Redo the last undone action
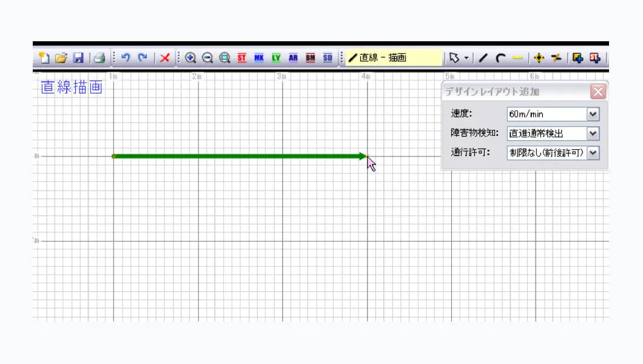 coord(143,58)
